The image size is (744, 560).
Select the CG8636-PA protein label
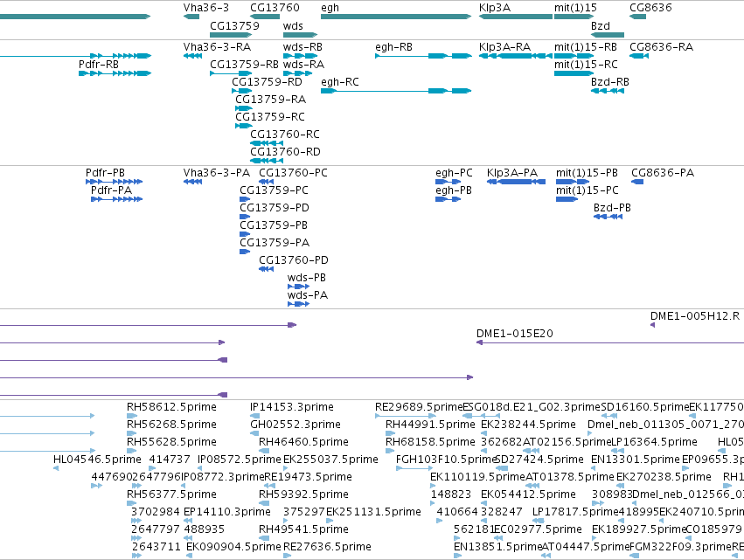click(x=663, y=173)
